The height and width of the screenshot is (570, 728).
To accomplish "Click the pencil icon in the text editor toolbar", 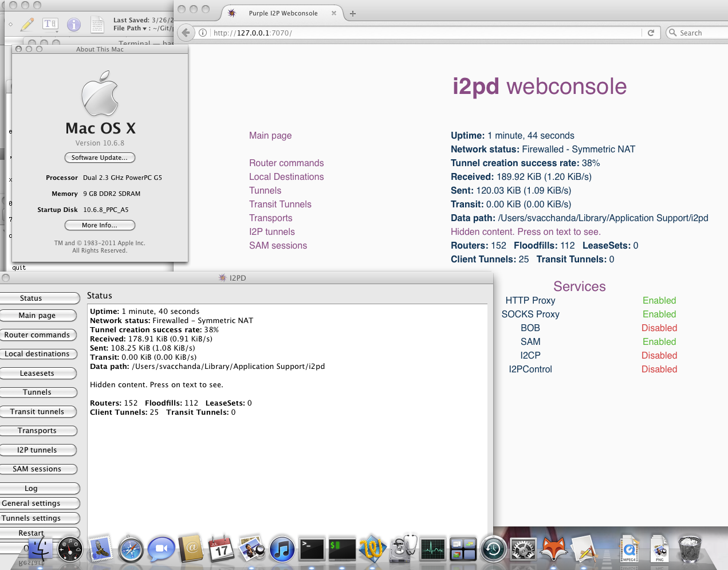I will (27, 24).
